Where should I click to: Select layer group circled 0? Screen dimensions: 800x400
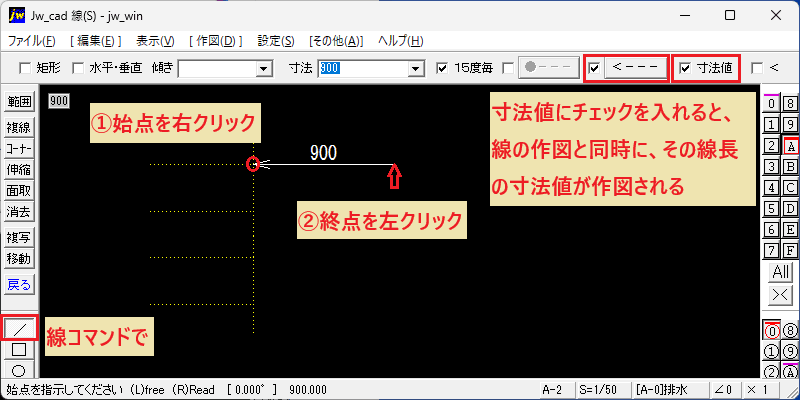[772, 331]
